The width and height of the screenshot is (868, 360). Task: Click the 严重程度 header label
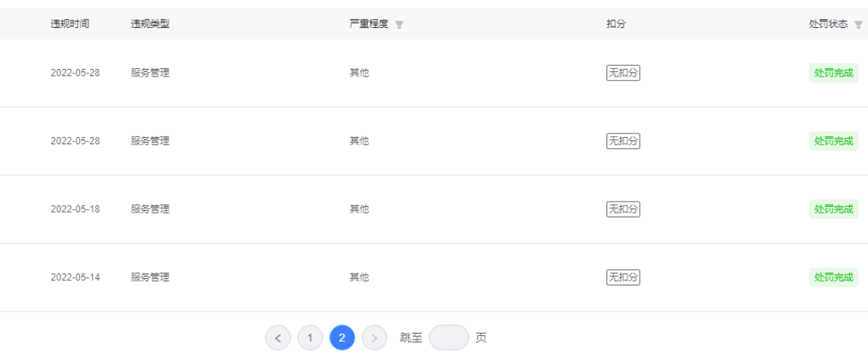coord(369,23)
